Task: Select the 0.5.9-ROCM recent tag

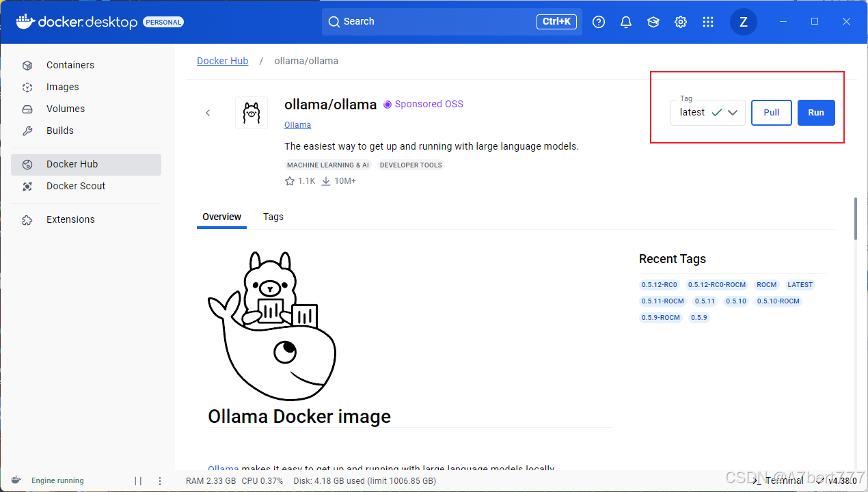Action: click(x=660, y=318)
